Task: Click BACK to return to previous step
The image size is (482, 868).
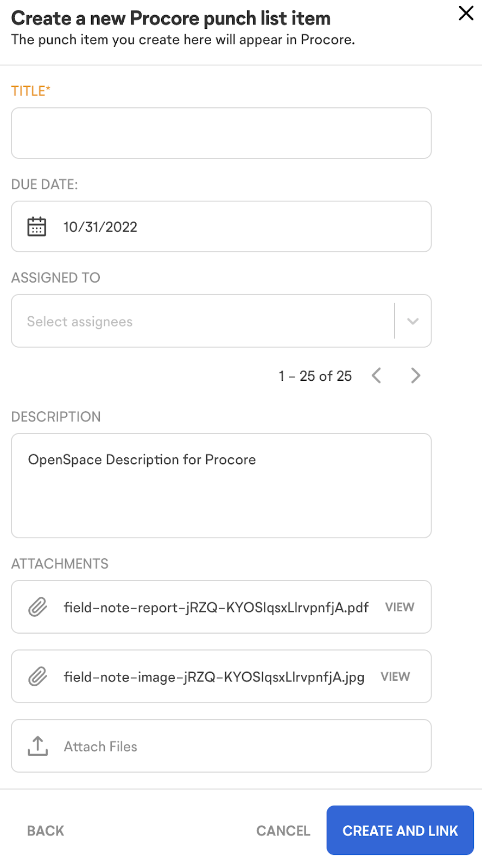Action: pos(45,830)
